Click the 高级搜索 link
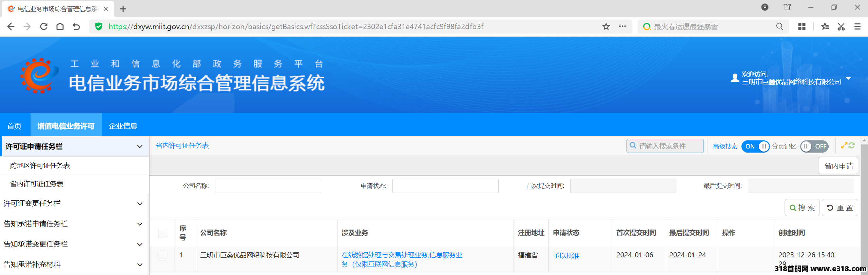This screenshot has height=275, width=868. (x=725, y=146)
